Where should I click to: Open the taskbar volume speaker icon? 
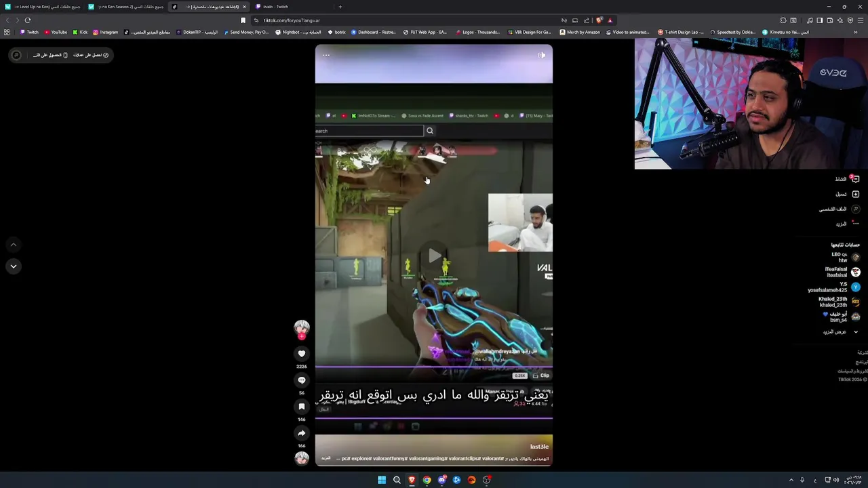(x=835, y=480)
